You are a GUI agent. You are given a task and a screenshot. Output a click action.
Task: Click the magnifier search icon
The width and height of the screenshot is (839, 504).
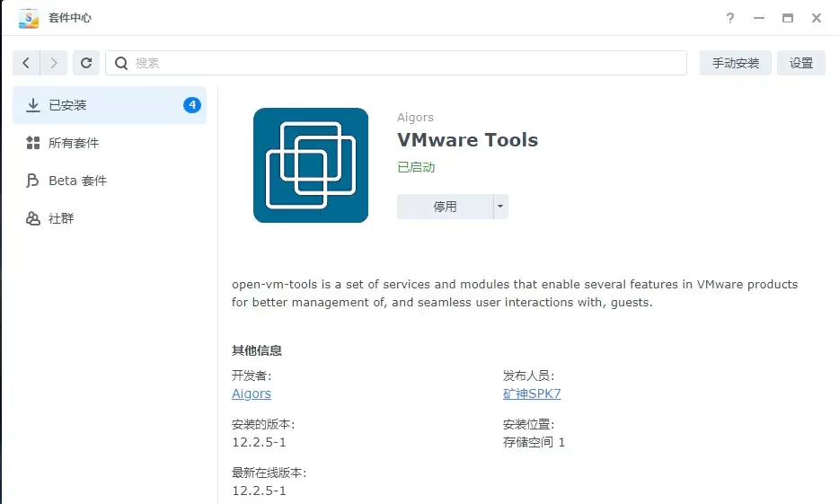121,63
